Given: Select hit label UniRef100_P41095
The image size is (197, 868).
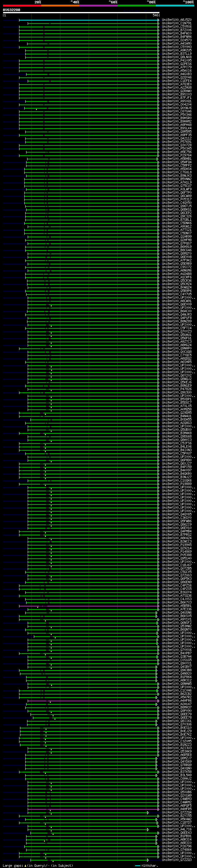Looking at the screenshot, I should tap(177, 61).
